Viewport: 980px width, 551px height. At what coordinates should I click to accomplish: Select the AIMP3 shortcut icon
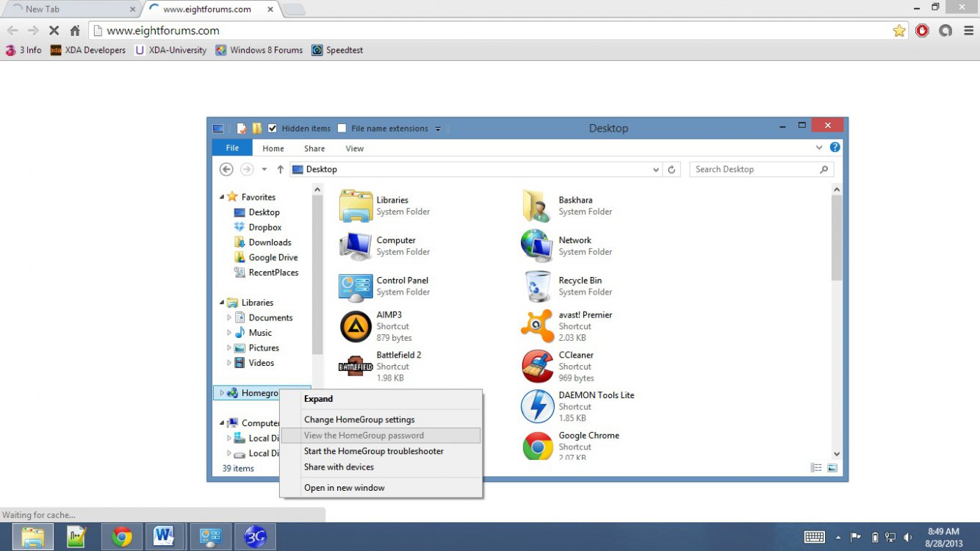click(x=356, y=326)
